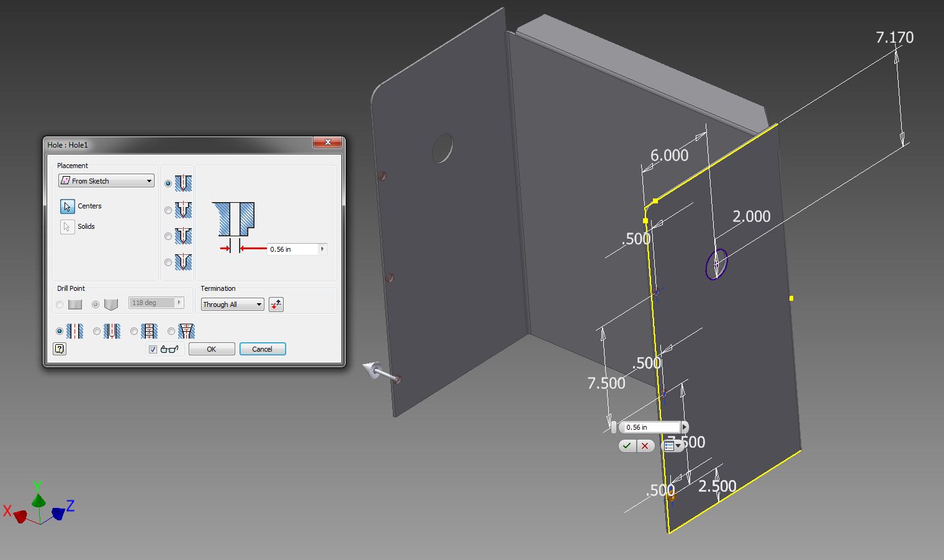
Task: Click Cancel in the Hole dialog
Action: [x=262, y=349]
